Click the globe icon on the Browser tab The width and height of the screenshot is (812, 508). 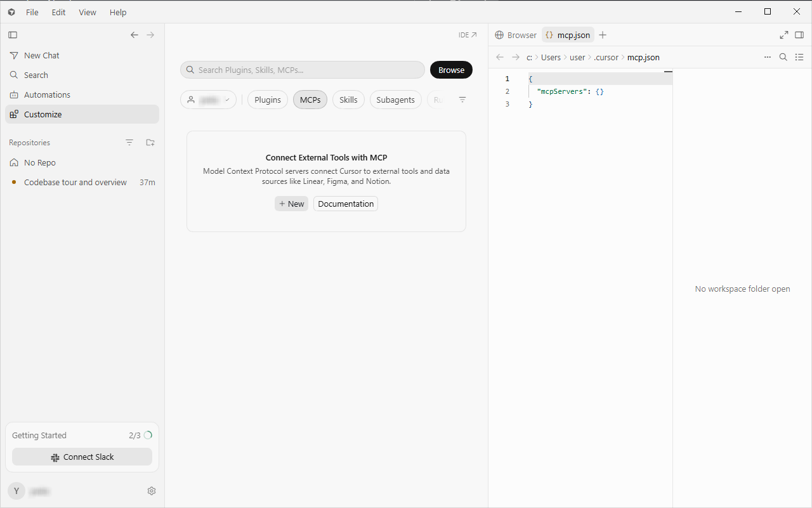point(499,35)
